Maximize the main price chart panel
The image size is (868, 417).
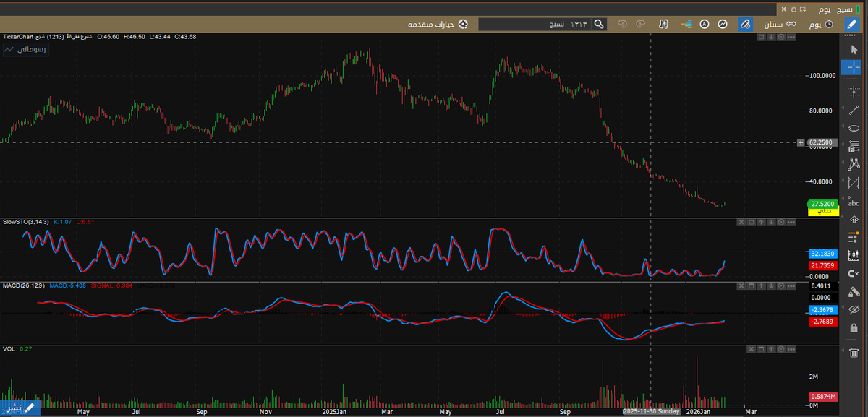point(761,38)
